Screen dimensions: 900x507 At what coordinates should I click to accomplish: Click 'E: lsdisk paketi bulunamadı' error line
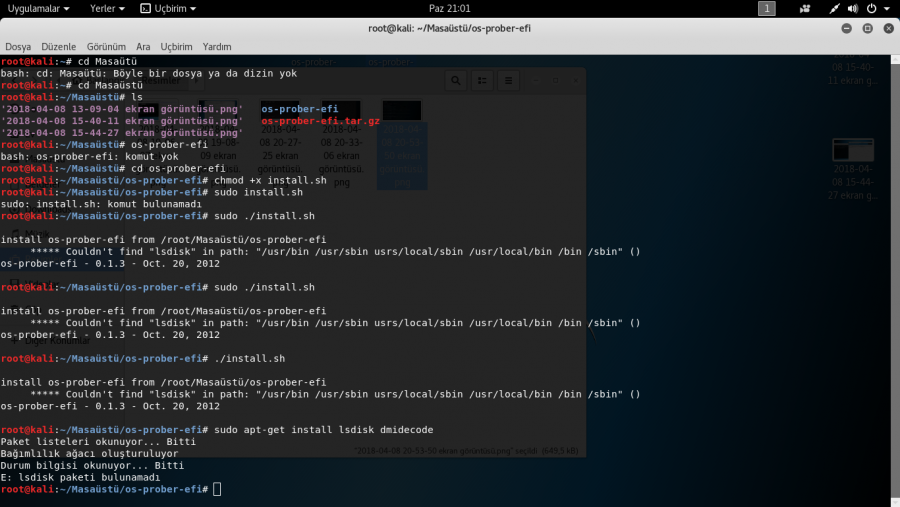tap(80, 477)
